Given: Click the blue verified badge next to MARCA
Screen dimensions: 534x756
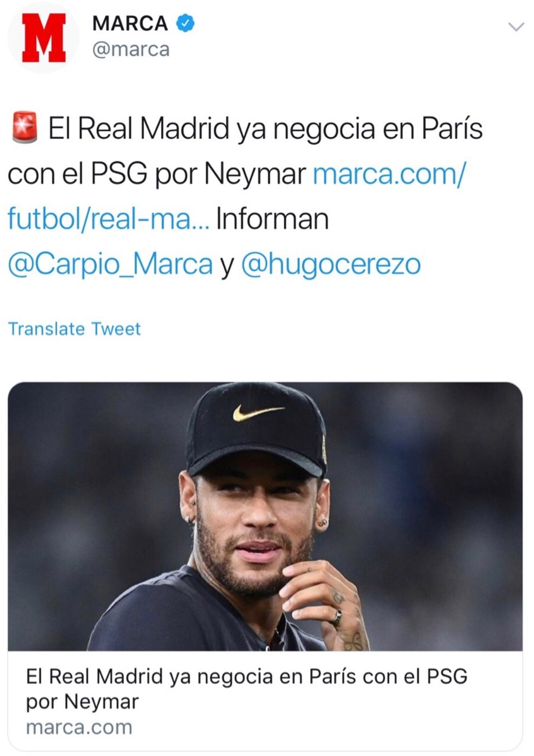Looking at the screenshot, I should (185, 23).
